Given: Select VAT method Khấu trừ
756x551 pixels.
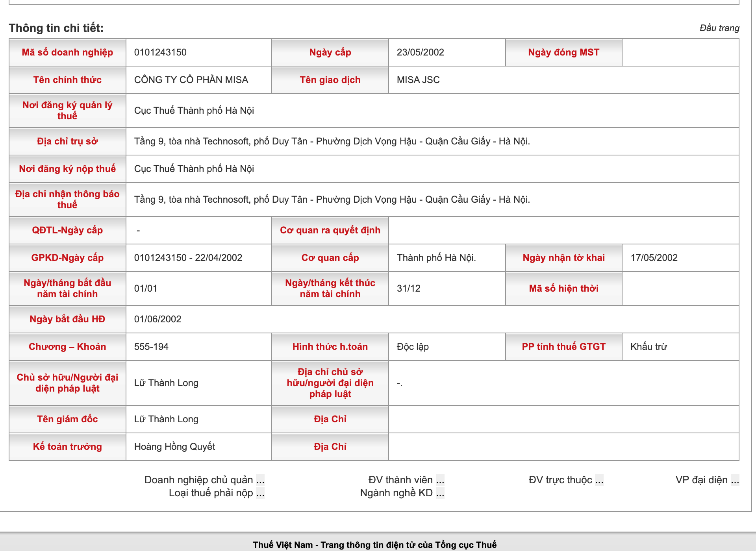Looking at the screenshot, I should [x=649, y=347].
